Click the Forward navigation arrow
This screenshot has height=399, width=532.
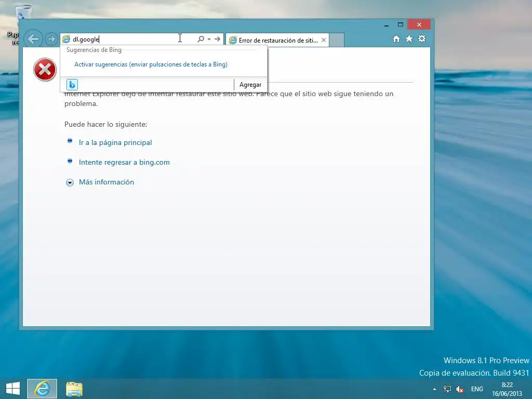coord(51,39)
